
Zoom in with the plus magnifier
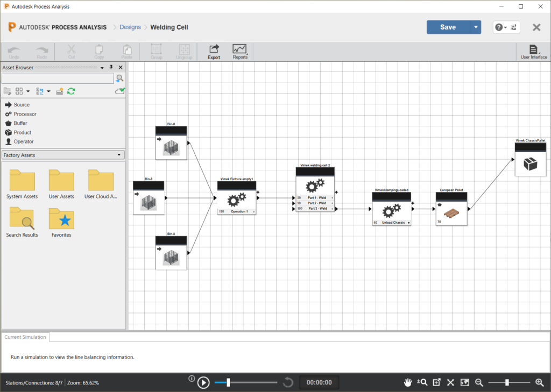tap(540, 382)
